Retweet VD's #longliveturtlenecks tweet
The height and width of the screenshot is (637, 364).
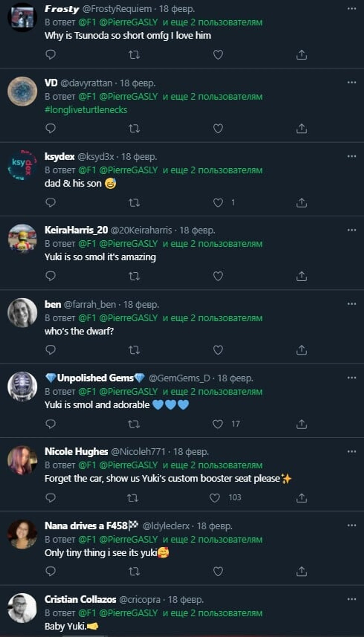(x=134, y=128)
